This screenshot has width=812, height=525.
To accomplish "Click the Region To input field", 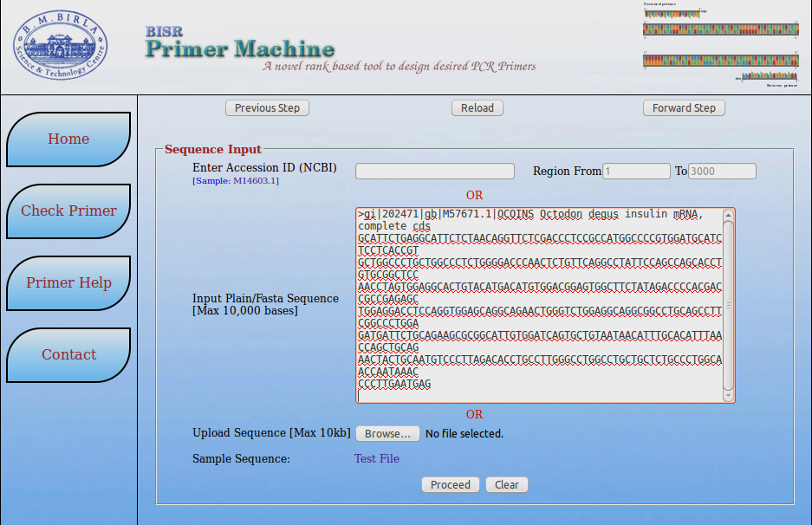I will (x=722, y=172).
